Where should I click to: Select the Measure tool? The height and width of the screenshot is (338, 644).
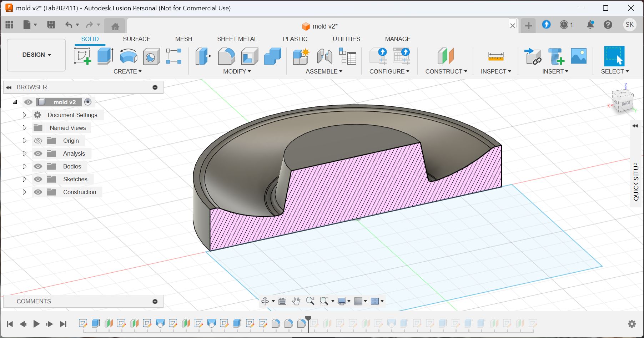496,56
